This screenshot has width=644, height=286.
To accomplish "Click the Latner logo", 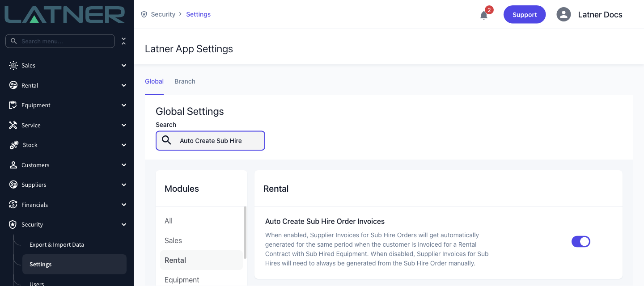I will point(65,14).
